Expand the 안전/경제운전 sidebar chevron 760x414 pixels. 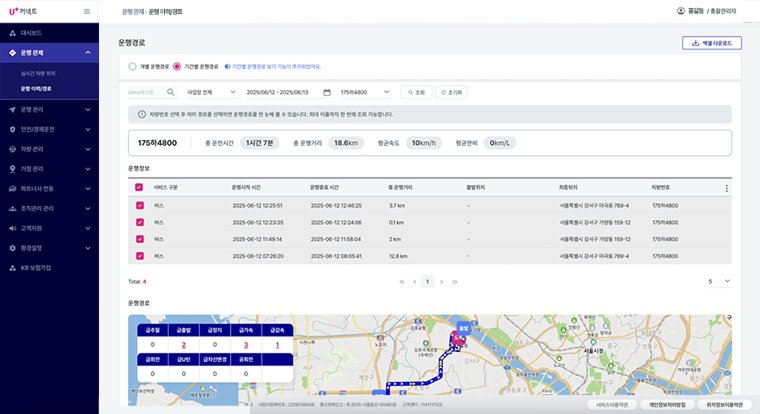(x=88, y=129)
